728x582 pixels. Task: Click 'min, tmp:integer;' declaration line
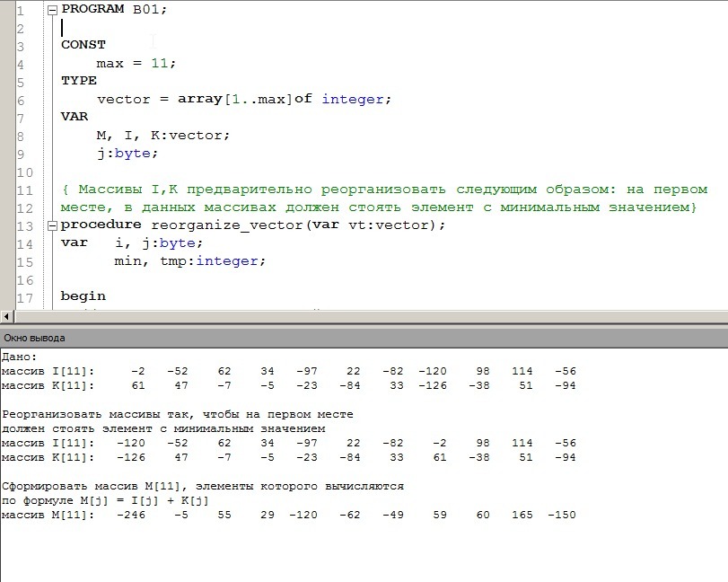coord(189,260)
